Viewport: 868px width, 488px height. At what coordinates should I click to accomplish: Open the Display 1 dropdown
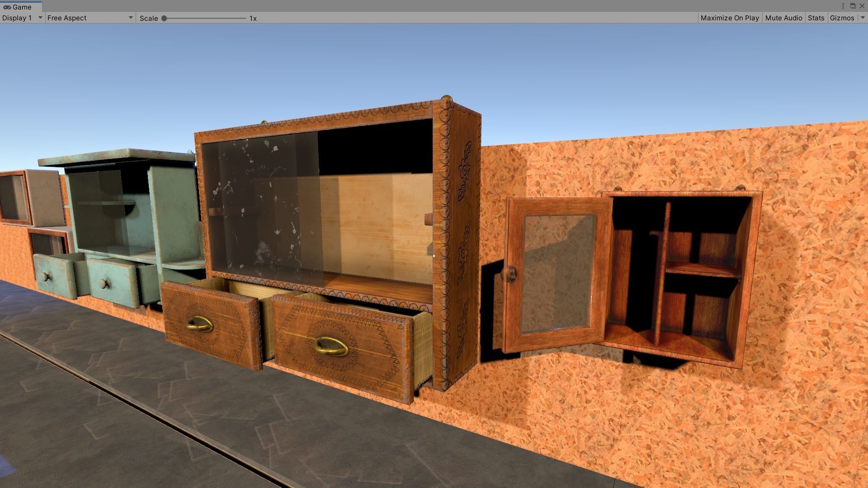point(22,18)
